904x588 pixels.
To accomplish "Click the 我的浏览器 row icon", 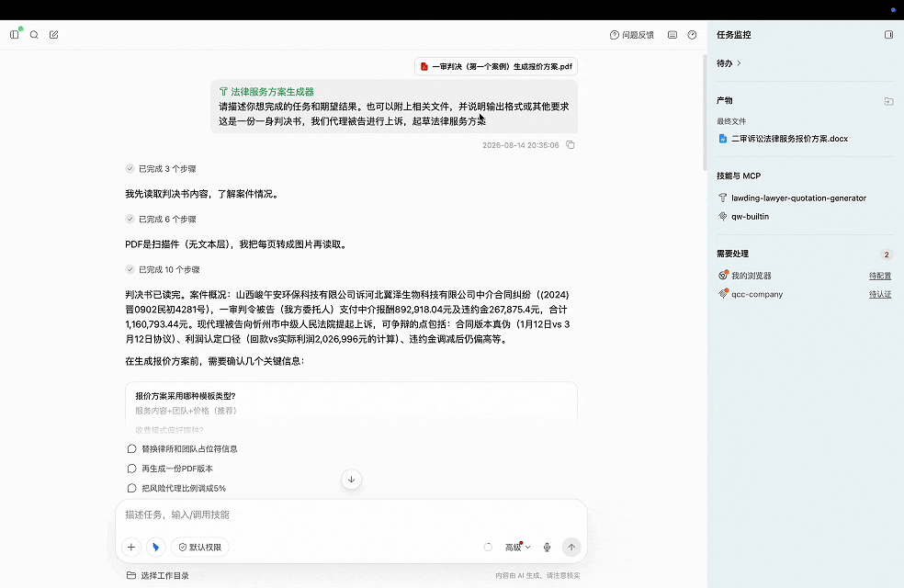I will (723, 275).
